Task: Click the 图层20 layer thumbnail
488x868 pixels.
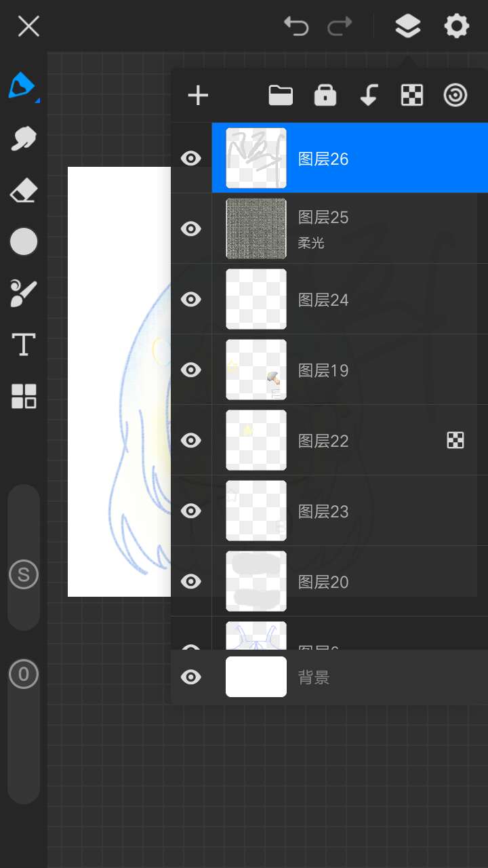Action: [256, 581]
